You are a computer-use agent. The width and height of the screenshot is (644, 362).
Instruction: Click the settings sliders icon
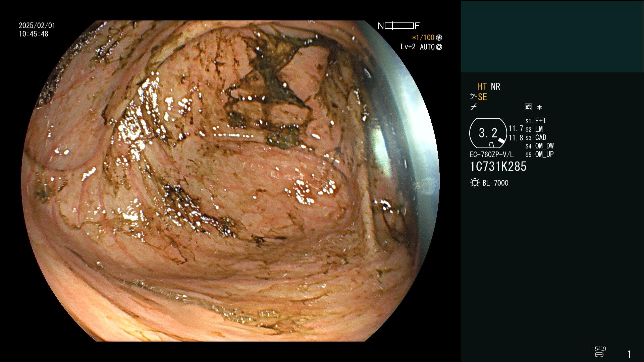pos(528,107)
